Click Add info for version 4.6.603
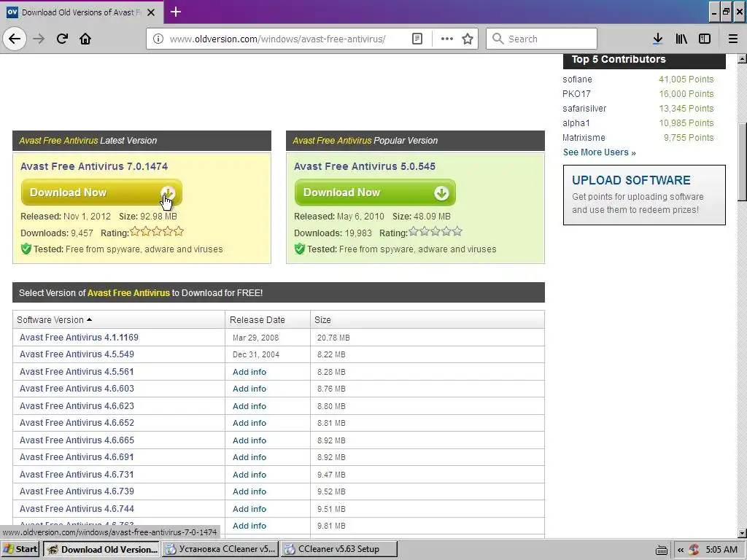 pyautogui.click(x=249, y=389)
